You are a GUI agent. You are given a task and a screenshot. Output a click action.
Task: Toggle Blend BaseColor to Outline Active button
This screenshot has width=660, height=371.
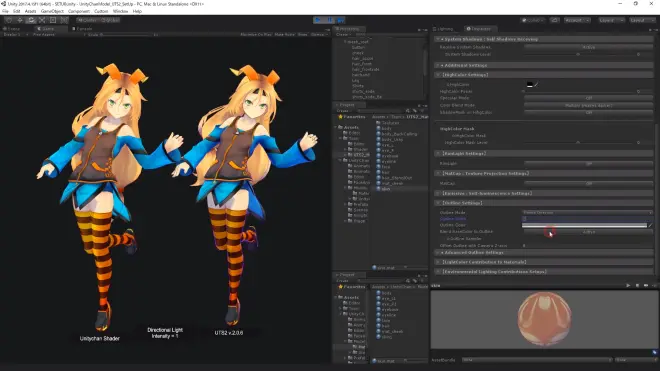click(x=588, y=232)
